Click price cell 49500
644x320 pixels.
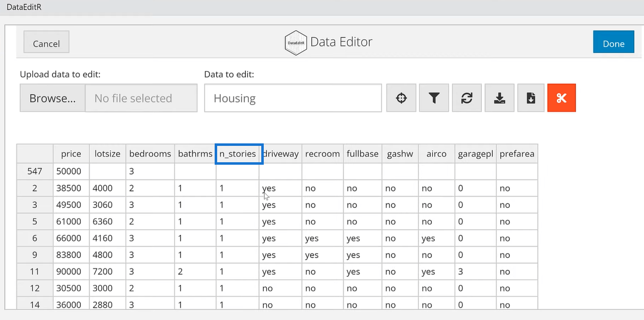coord(71,204)
